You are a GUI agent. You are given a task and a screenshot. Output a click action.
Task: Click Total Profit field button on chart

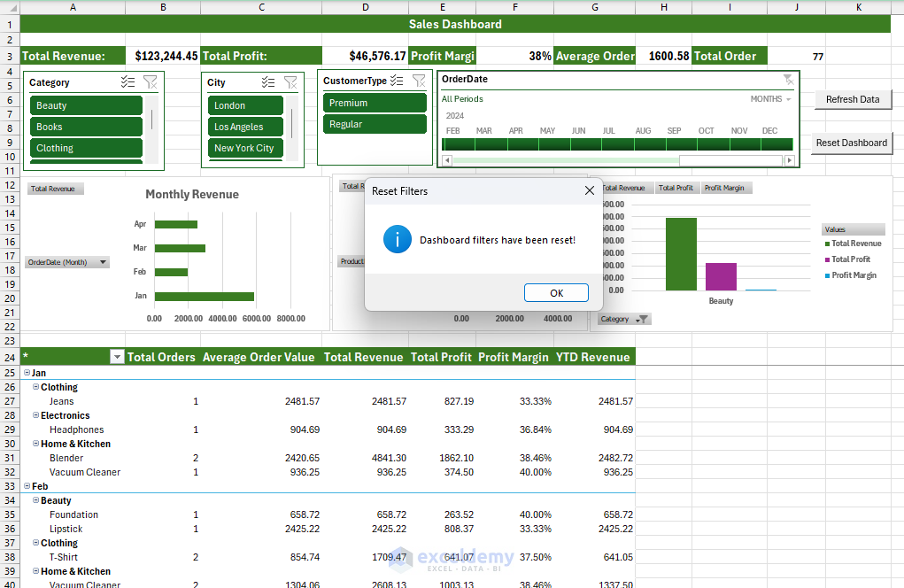(x=676, y=188)
